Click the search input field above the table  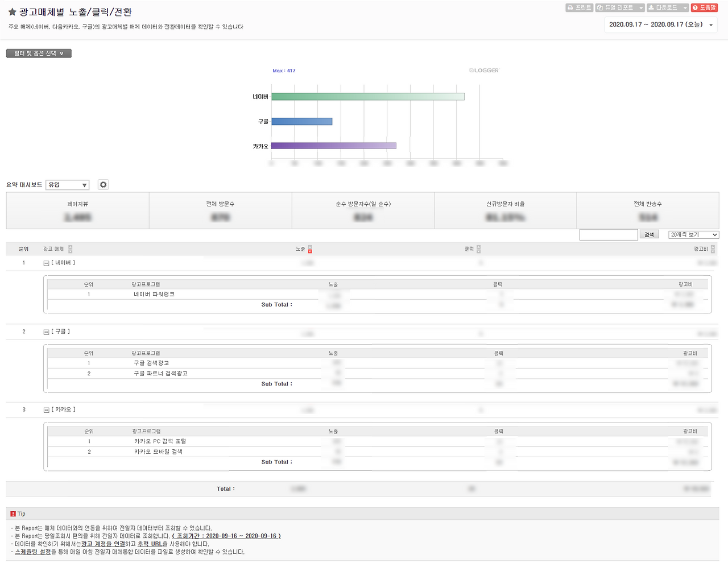pyautogui.click(x=609, y=234)
